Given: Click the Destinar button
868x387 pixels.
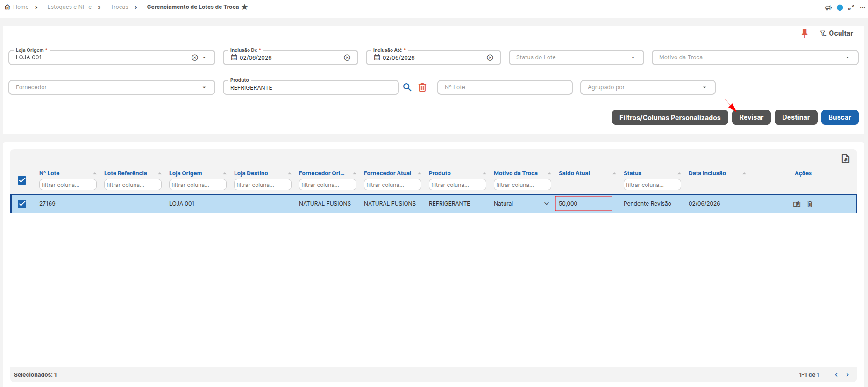Looking at the screenshot, I should pos(796,117).
